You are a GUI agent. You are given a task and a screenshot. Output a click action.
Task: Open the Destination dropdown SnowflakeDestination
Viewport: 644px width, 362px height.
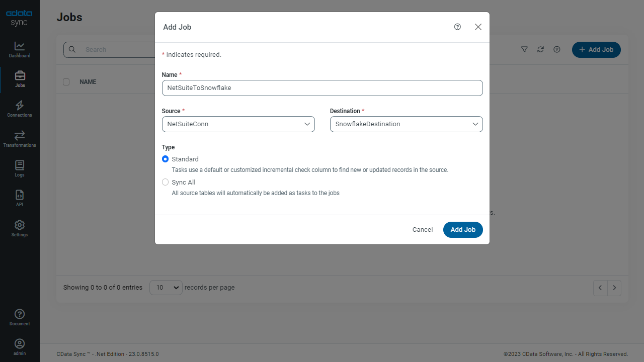click(406, 124)
